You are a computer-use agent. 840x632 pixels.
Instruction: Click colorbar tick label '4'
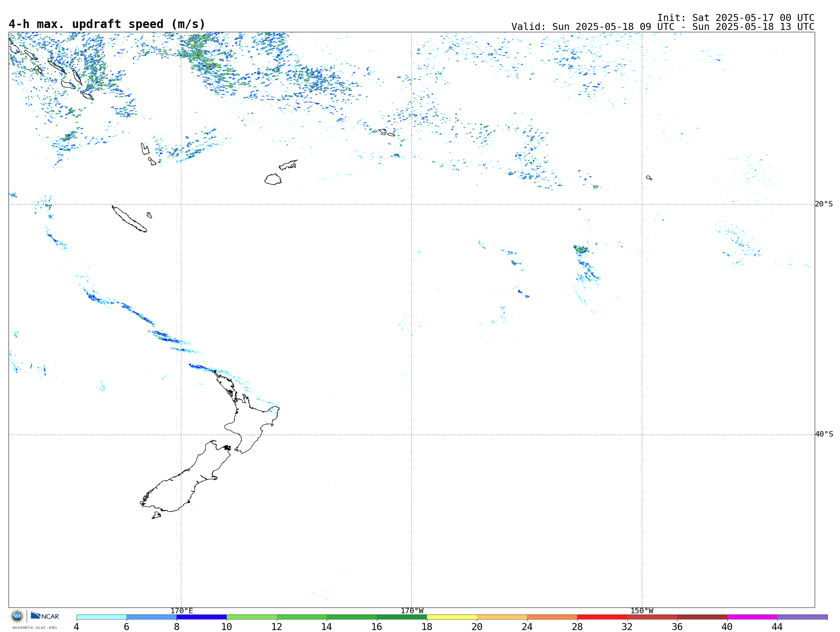click(x=77, y=627)
